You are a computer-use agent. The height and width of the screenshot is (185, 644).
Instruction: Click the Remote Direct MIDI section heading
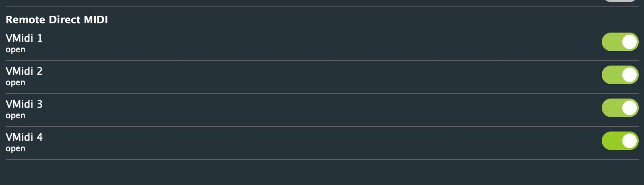tap(57, 20)
